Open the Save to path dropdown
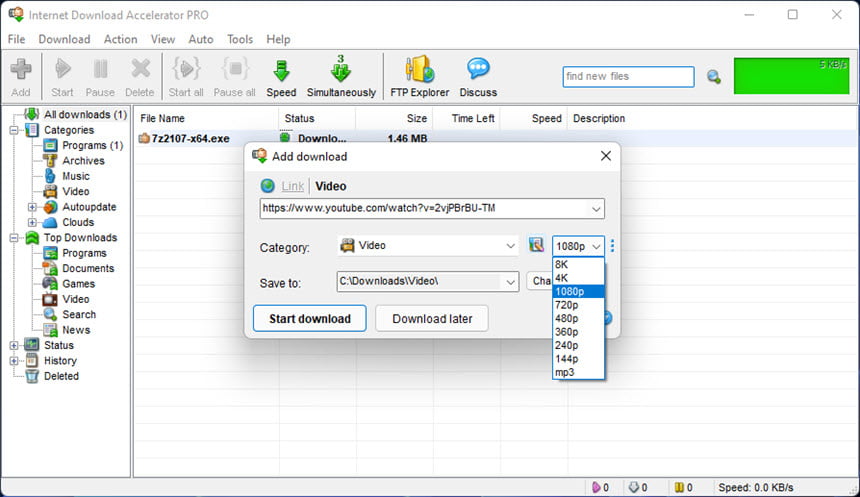Viewport: 860px width, 497px height. [510, 282]
